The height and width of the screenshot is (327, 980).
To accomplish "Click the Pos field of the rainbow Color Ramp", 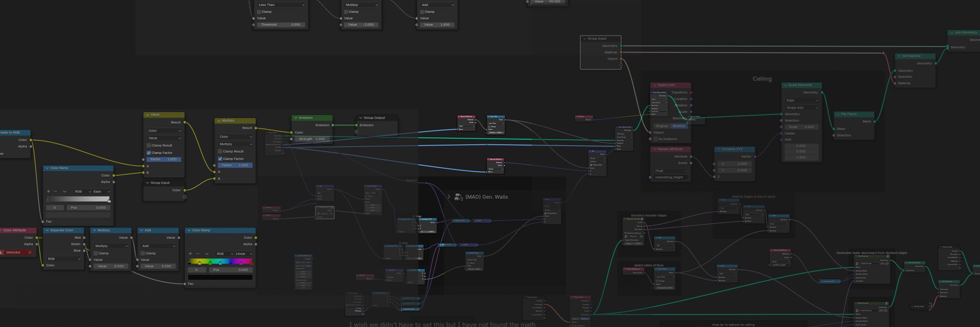I will click(x=231, y=270).
